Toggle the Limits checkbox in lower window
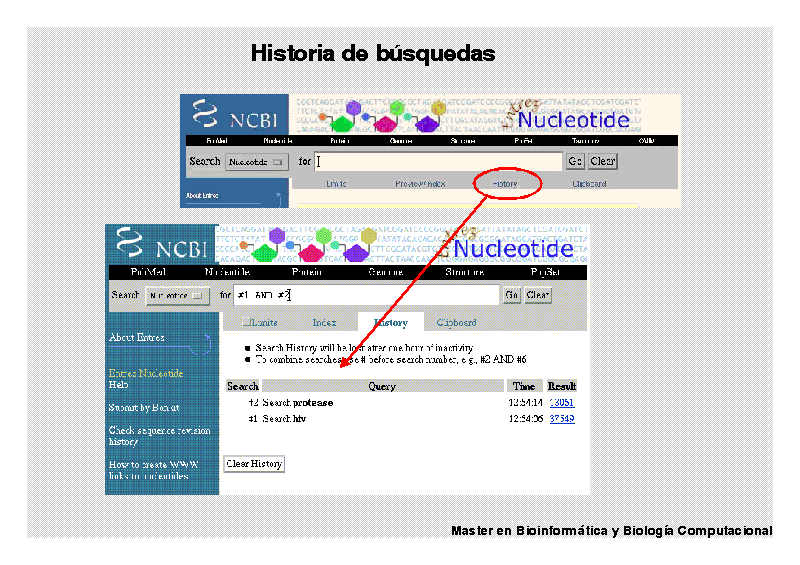Viewport: 800px width, 565px height. click(246, 323)
